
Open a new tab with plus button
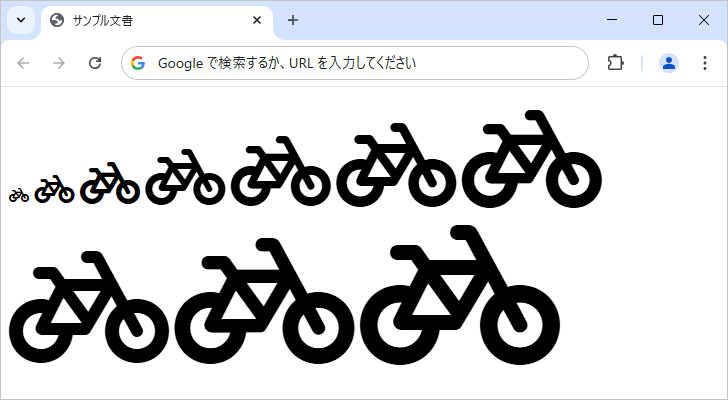(293, 20)
